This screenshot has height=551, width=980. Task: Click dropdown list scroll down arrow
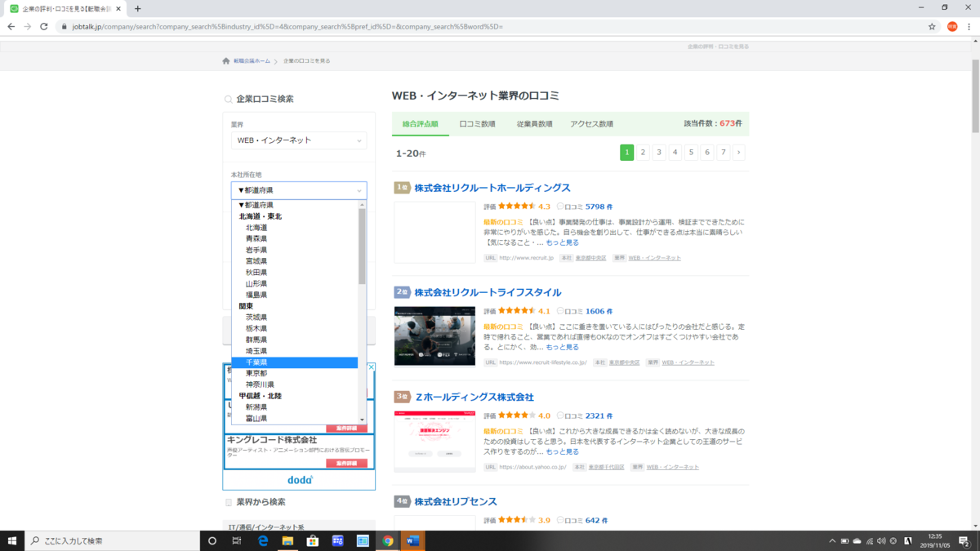362,419
